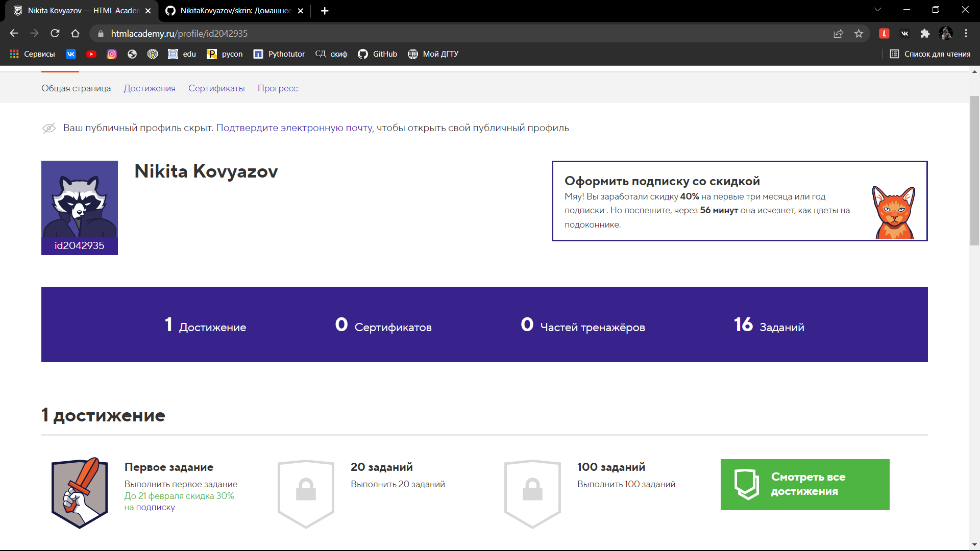
Task: Click the vertical page scrollbar thumb
Action: pyautogui.click(x=974, y=171)
